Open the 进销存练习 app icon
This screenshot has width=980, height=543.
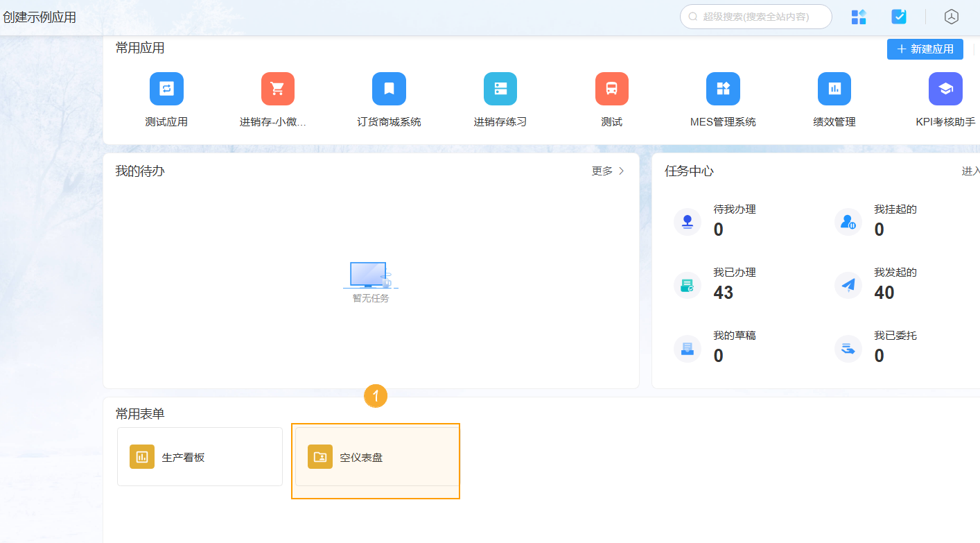500,89
